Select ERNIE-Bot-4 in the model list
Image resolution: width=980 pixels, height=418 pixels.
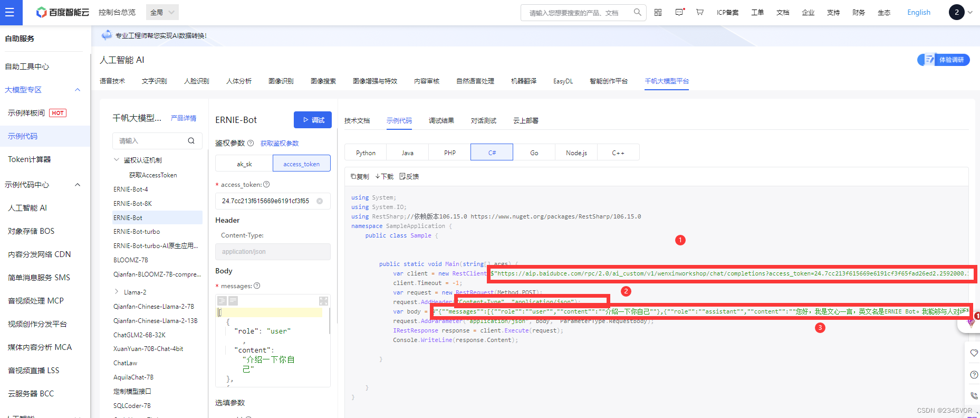tap(131, 189)
